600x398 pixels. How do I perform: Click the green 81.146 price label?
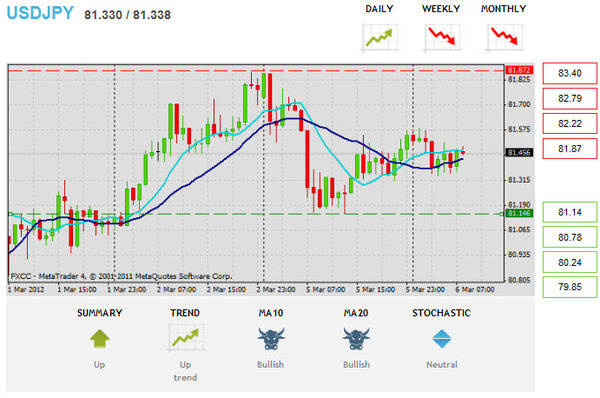point(519,213)
